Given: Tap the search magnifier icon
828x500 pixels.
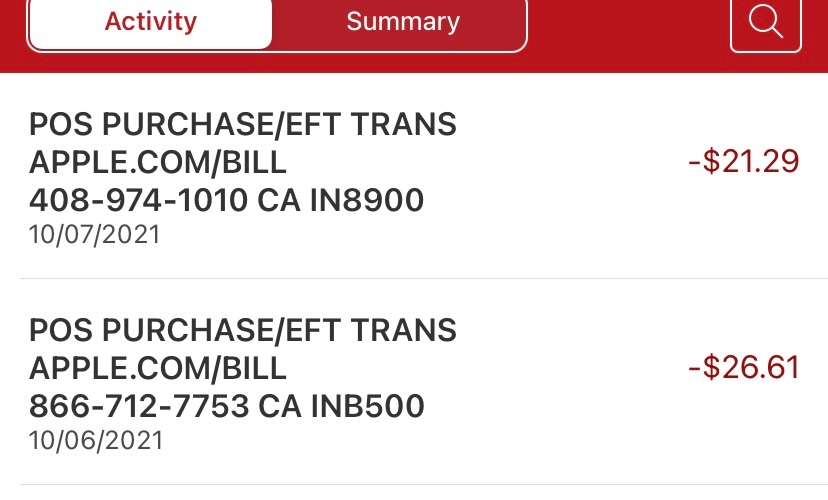Looking at the screenshot, I should click(765, 21).
